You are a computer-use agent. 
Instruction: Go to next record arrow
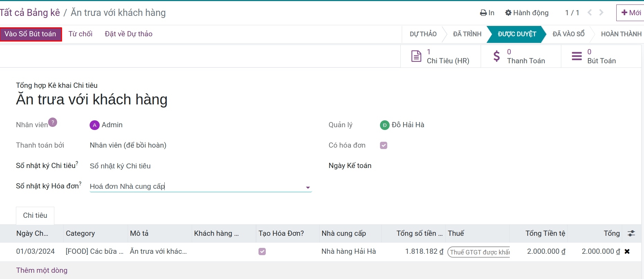click(x=601, y=13)
